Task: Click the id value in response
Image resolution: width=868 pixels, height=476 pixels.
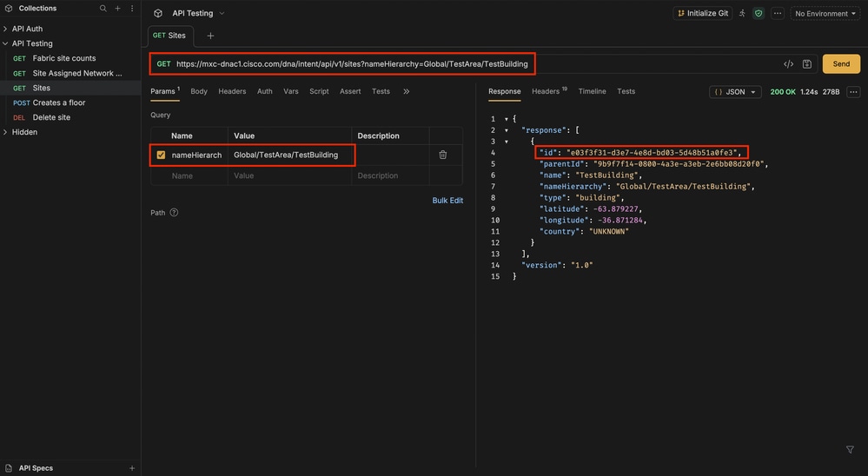Action: [653, 153]
